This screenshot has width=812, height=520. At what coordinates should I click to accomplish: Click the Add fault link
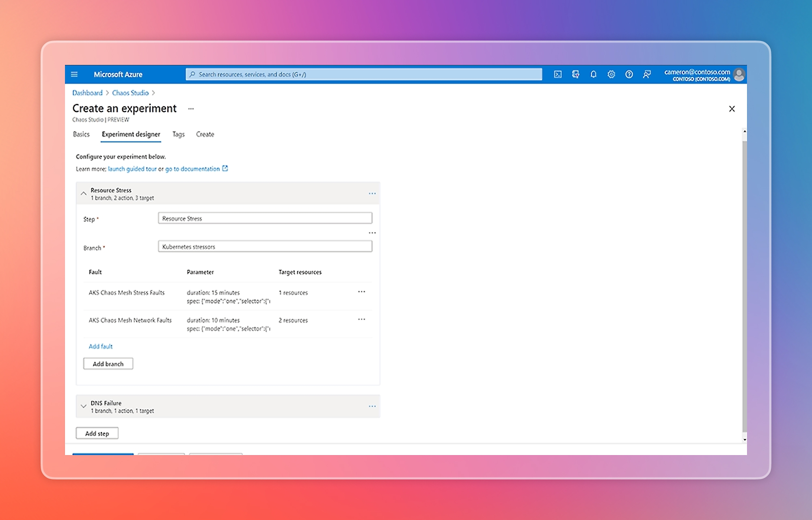click(101, 346)
